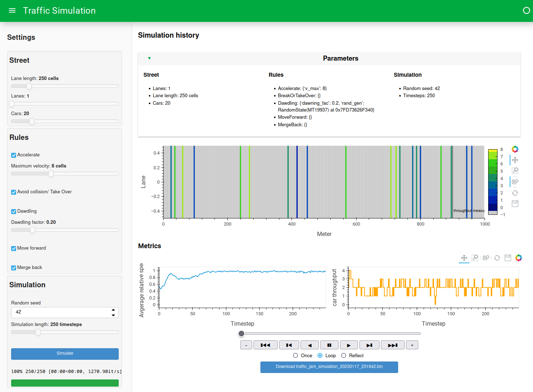Reset the metrics plots view

(497, 258)
